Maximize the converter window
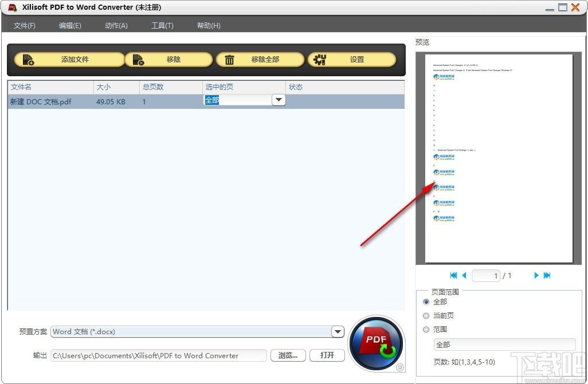Screen dimensions: 588x384 [563, 7]
